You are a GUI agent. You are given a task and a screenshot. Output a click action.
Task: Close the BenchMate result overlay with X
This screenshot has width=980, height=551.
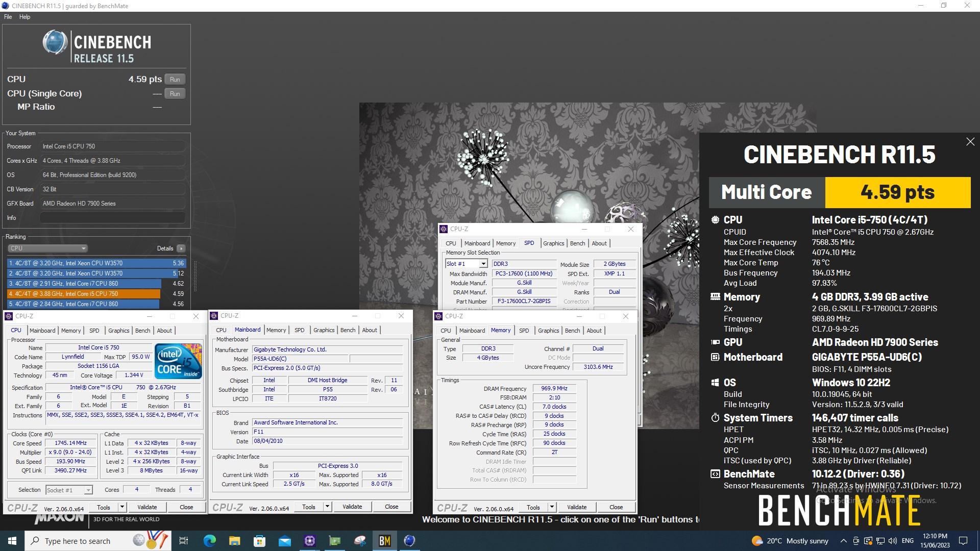pos(970,142)
